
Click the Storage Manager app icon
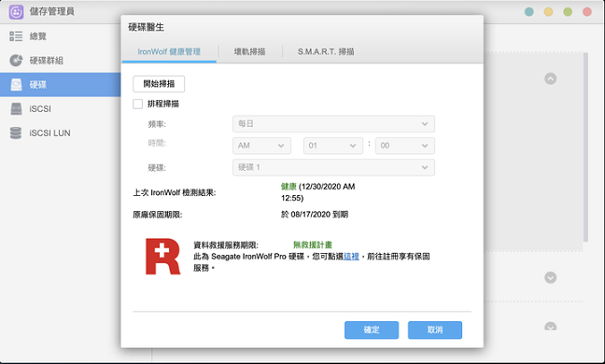point(16,12)
